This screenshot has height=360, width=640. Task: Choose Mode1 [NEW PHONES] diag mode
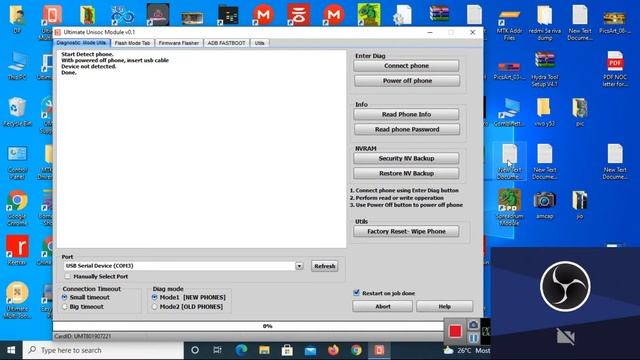[x=155, y=297]
